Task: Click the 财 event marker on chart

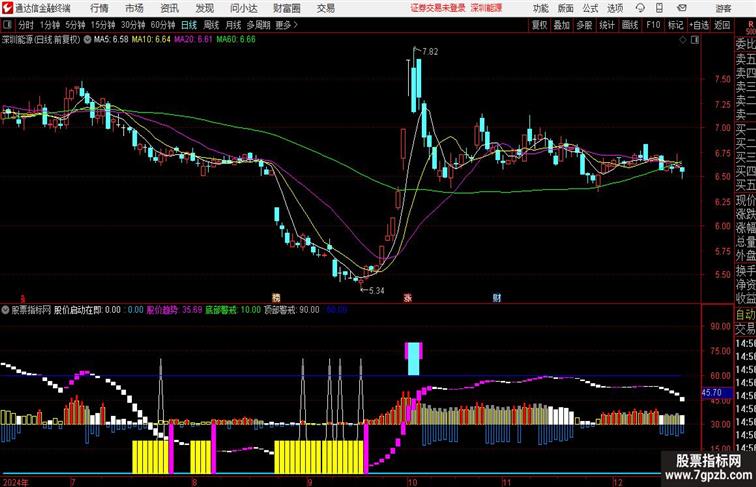Action: tap(497, 298)
